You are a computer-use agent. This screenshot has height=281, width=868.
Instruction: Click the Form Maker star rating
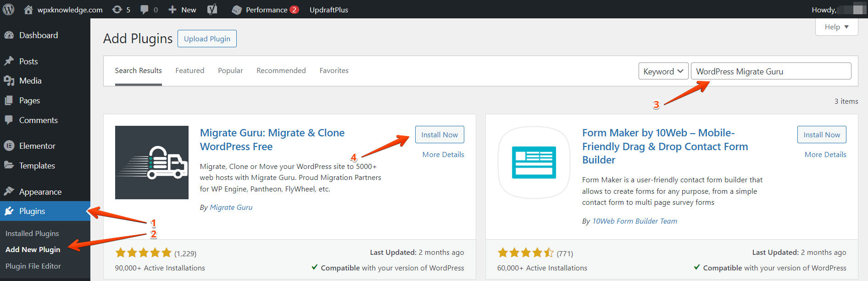pos(525,253)
